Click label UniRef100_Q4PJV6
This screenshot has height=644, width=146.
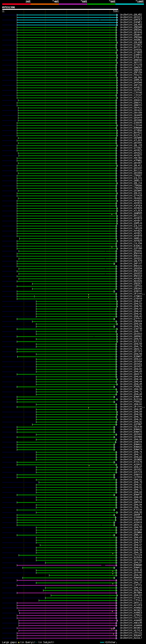pyautogui.click(x=131, y=85)
